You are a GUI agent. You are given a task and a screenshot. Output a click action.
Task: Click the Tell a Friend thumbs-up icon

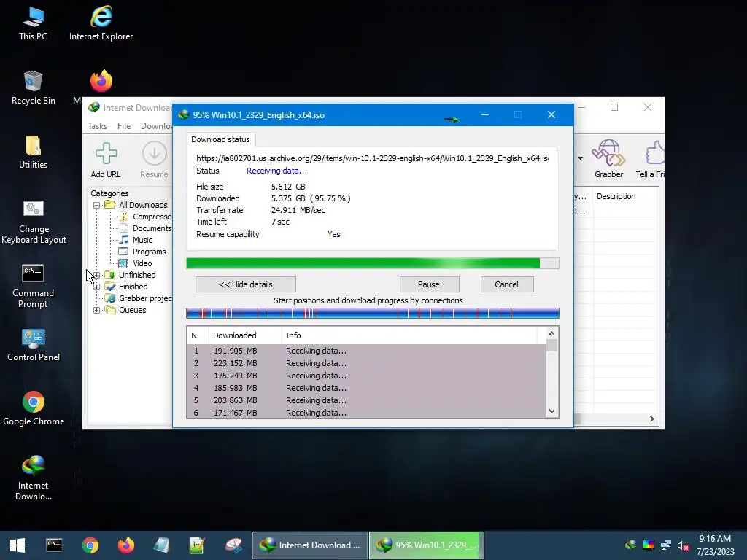click(x=655, y=152)
